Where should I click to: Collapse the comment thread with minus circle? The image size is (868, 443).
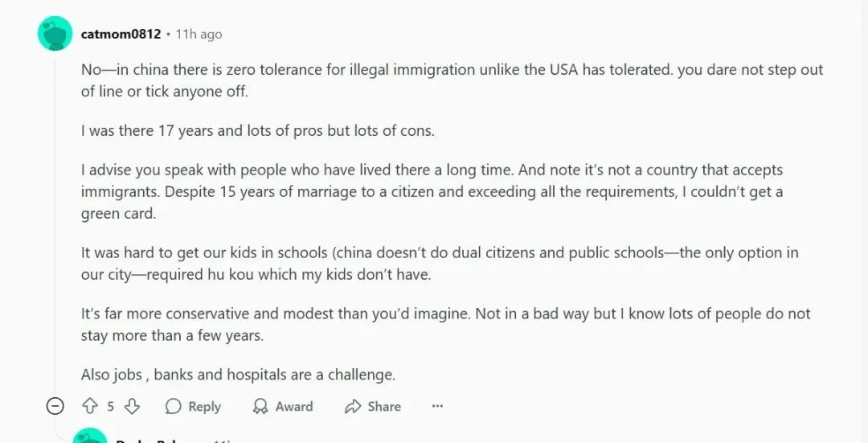point(55,406)
